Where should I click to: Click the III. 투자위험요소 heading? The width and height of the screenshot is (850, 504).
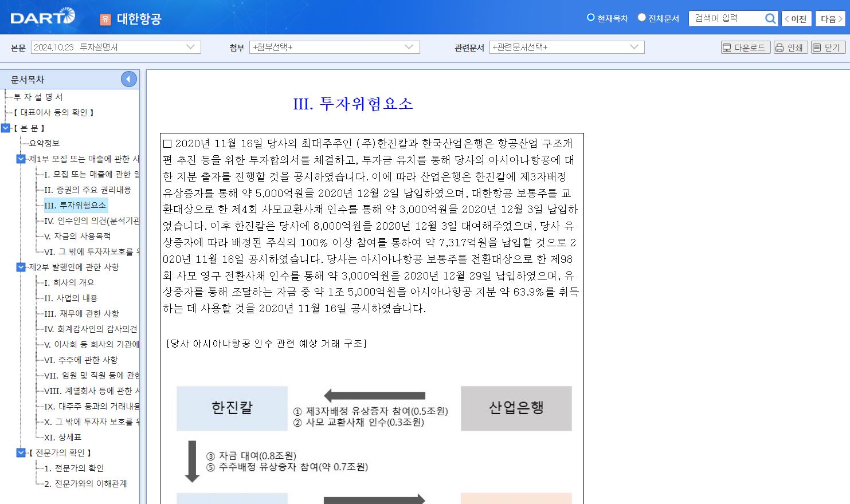pos(353,104)
